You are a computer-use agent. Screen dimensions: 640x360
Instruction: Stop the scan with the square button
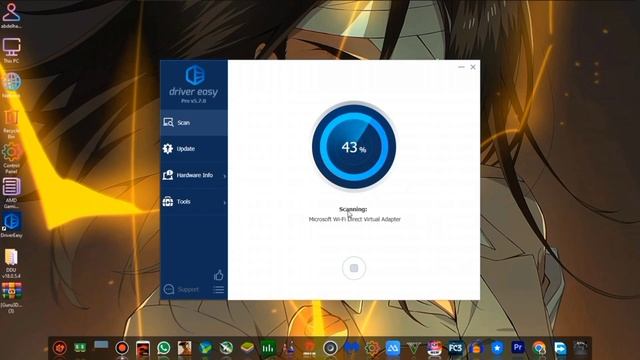tap(354, 268)
